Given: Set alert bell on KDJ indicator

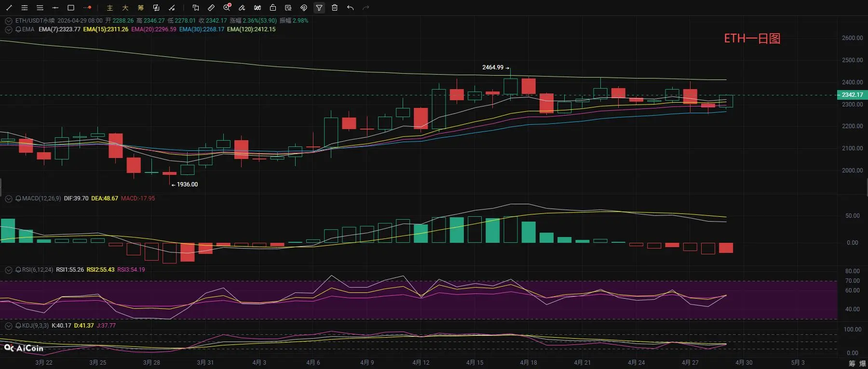Looking at the screenshot, I should [x=18, y=326].
